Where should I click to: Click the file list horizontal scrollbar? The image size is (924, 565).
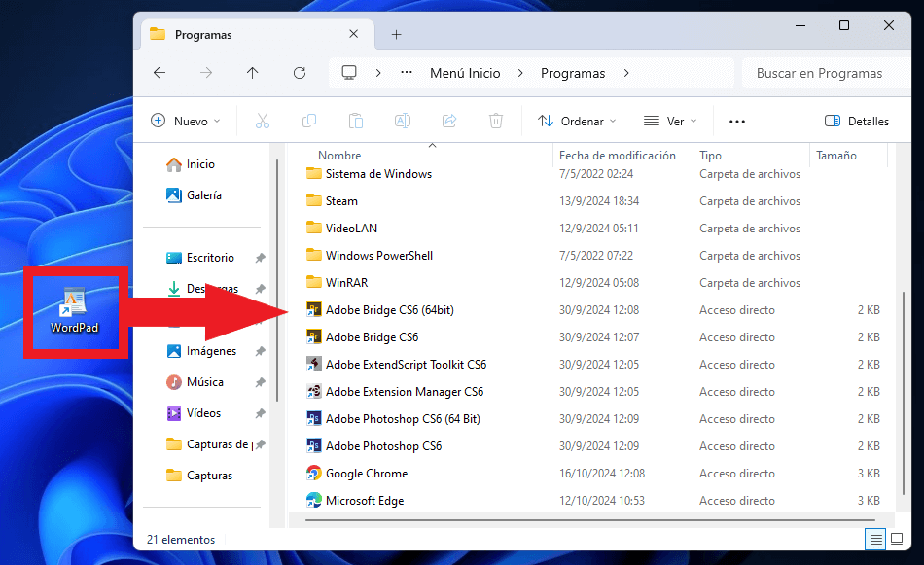pyautogui.click(x=589, y=520)
